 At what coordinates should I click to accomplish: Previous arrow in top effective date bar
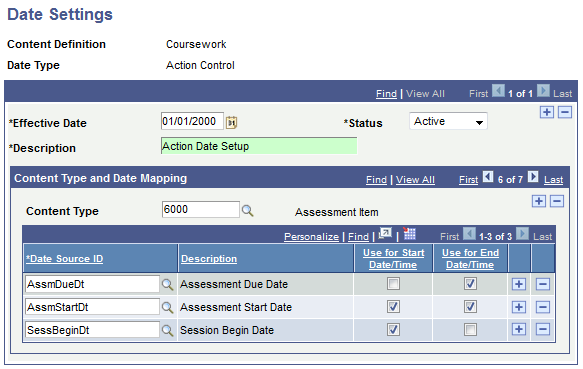click(x=498, y=91)
